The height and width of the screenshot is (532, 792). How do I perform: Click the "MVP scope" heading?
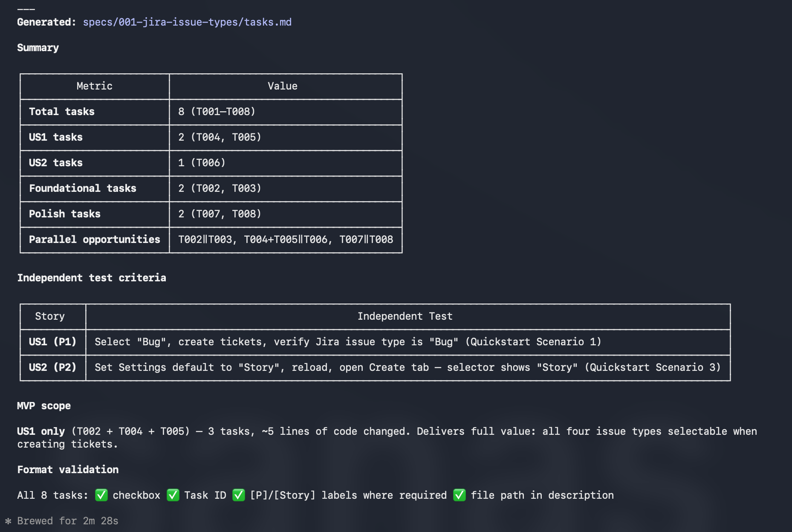pyautogui.click(x=44, y=406)
